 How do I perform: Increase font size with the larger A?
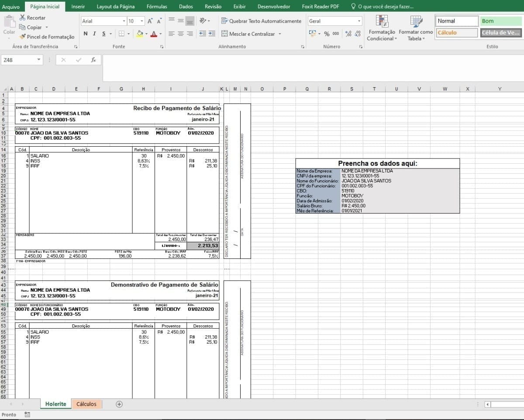click(150, 21)
